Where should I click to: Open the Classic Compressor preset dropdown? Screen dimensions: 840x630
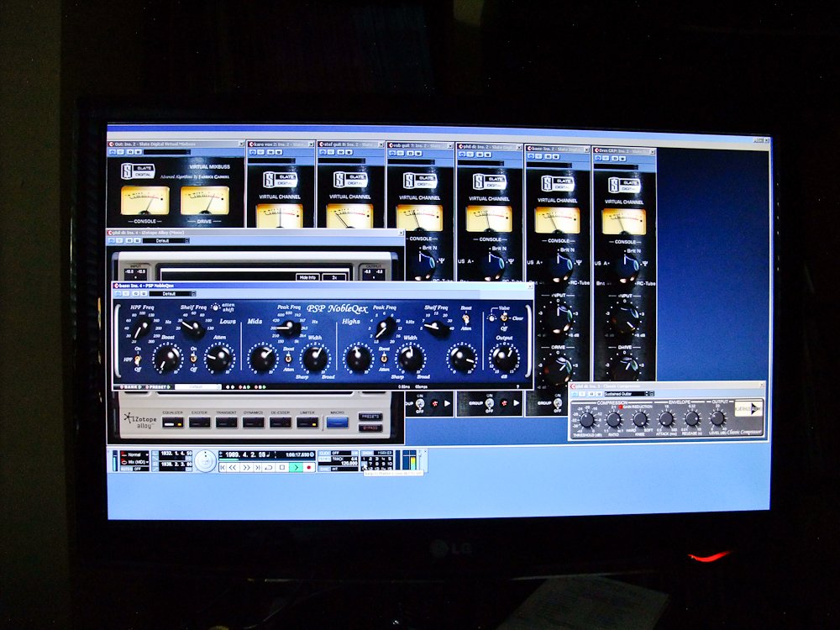click(x=628, y=394)
